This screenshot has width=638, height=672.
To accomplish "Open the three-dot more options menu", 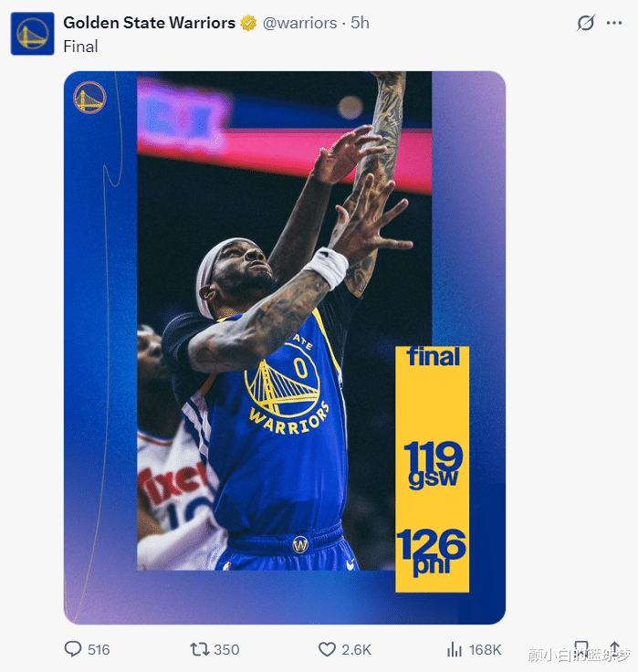I will pos(613,23).
